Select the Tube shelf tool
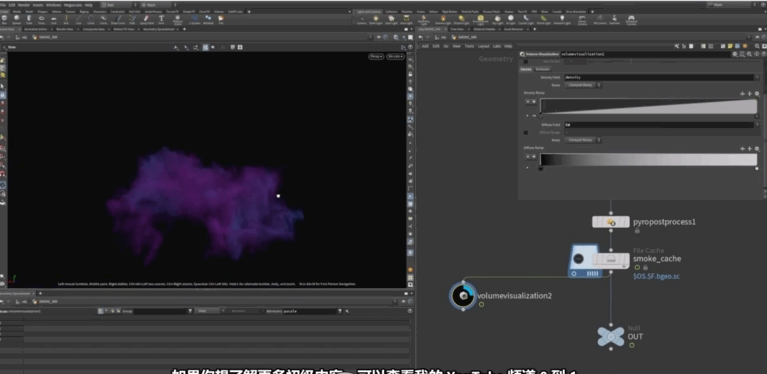Screen dimensions: 767x374 click(29, 20)
